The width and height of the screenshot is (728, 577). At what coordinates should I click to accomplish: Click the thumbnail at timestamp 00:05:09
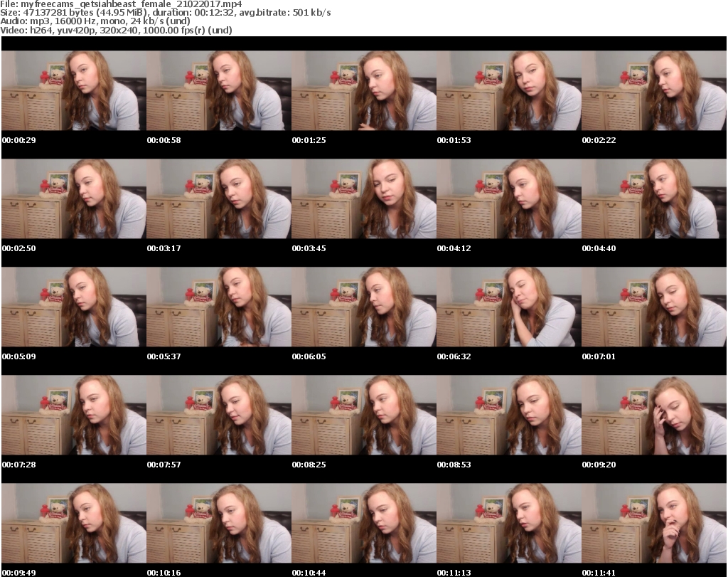tap(74, 307)
